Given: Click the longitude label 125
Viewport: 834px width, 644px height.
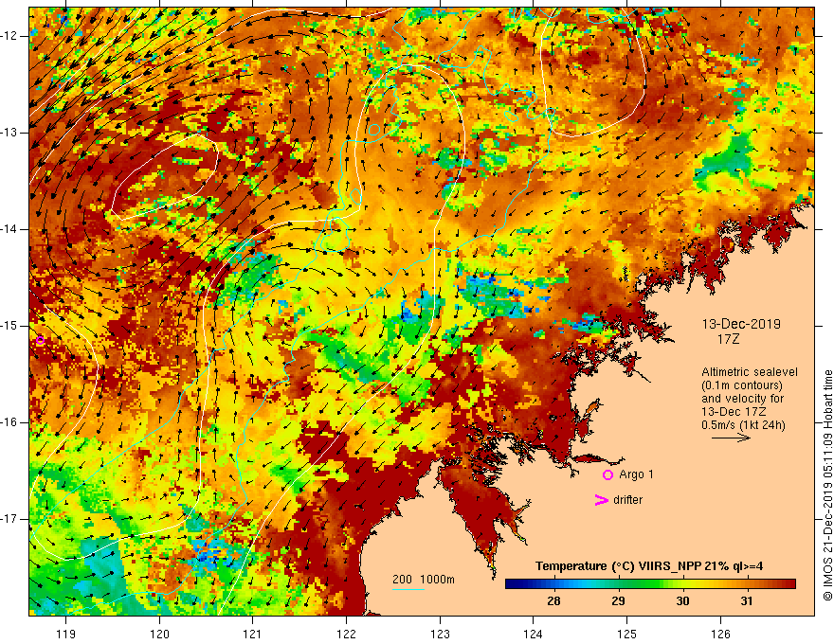Looking at the screenshot, I should pyautogui.click(x=627, y=634).
